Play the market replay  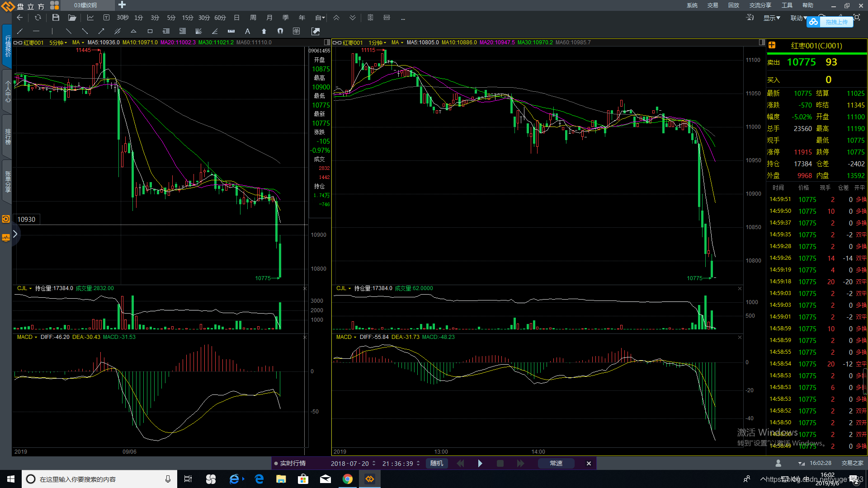(x=480, y=463)
